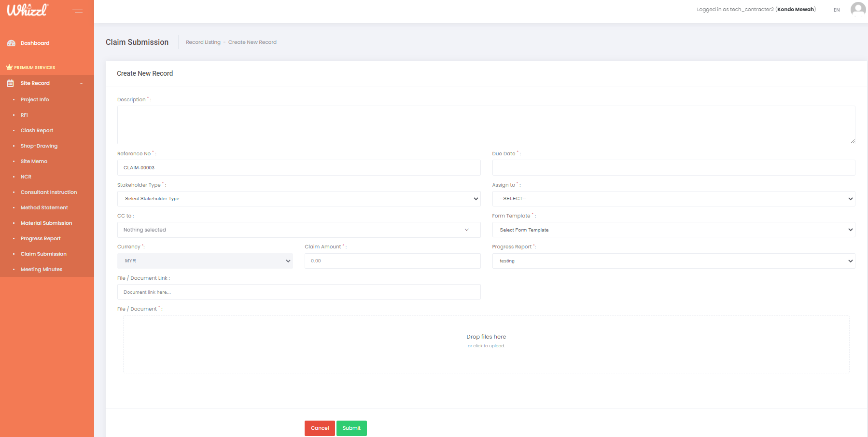Click the Description text area
The height and width of the screenshot is (437, 868).
[486, 125]
